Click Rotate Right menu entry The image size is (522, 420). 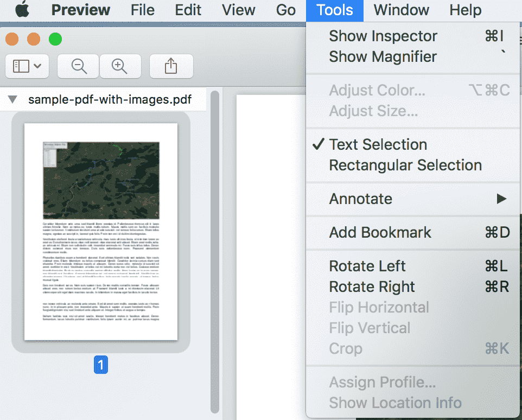[x=371, y=287]
